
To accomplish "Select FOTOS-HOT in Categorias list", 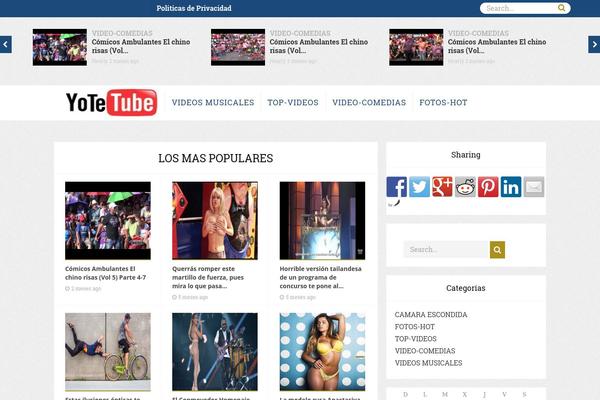I will tap(414, 327).
